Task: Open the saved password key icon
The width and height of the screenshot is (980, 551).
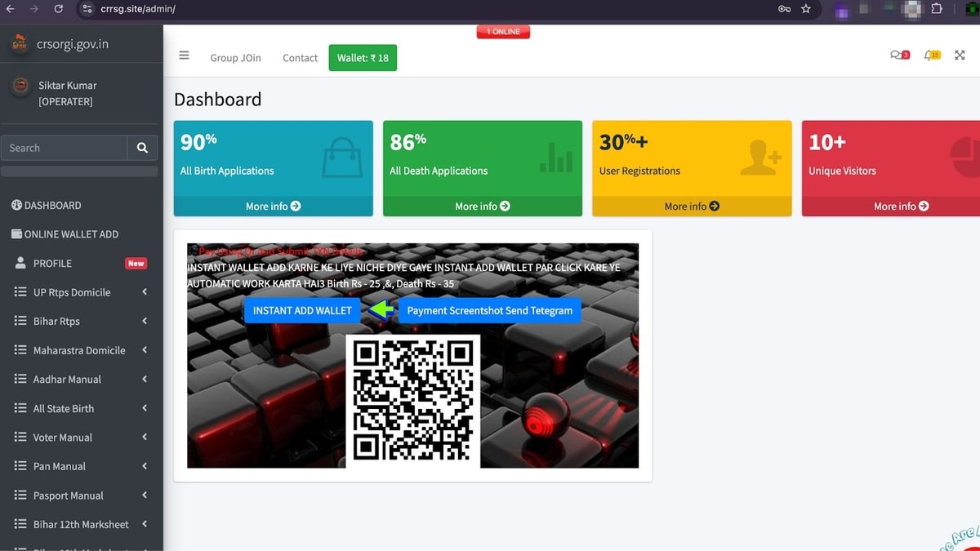Action: [x=784, y=9]
